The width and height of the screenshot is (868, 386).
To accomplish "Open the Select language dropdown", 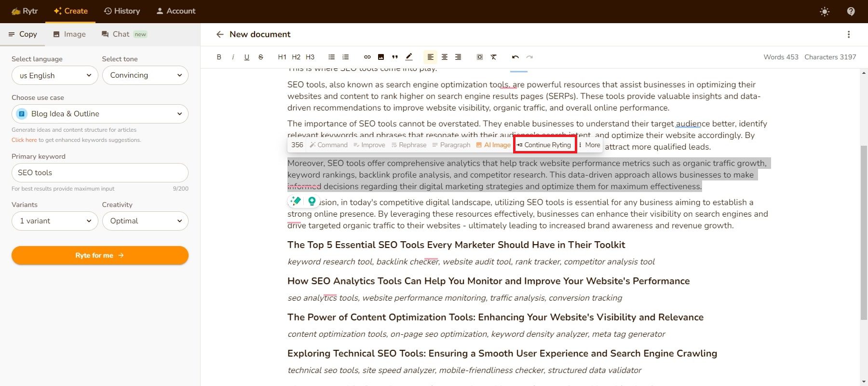I will pyautogui.click(x=55, y=75).
